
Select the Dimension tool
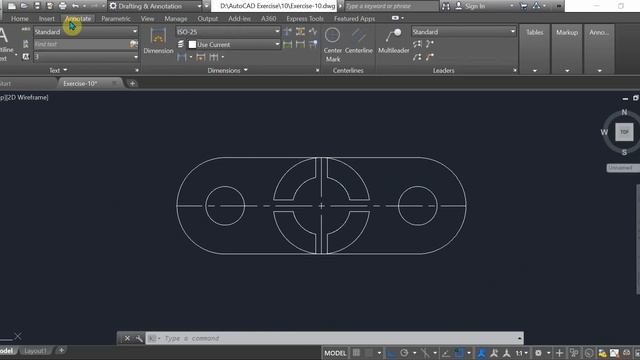pos(158,41)
